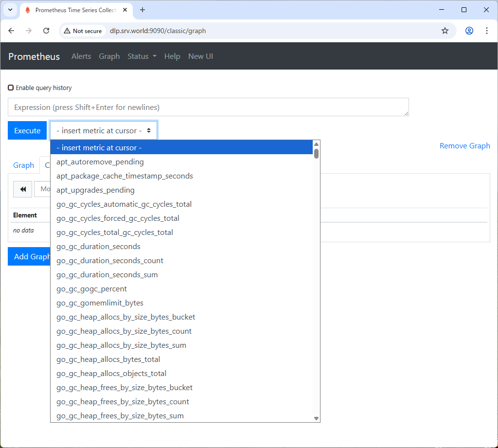Reload the page with the refresh icon

[x=46, y=31]
